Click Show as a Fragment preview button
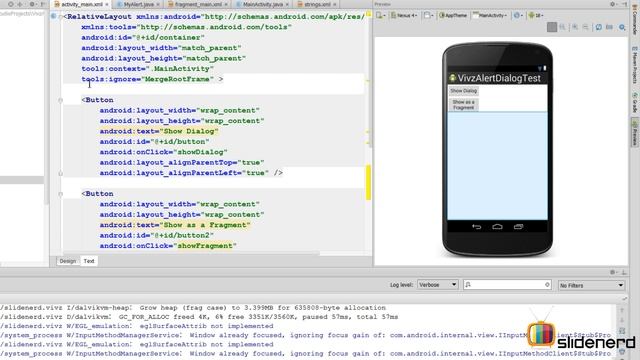This screenshot has height=360, width=640. (463, 104)
